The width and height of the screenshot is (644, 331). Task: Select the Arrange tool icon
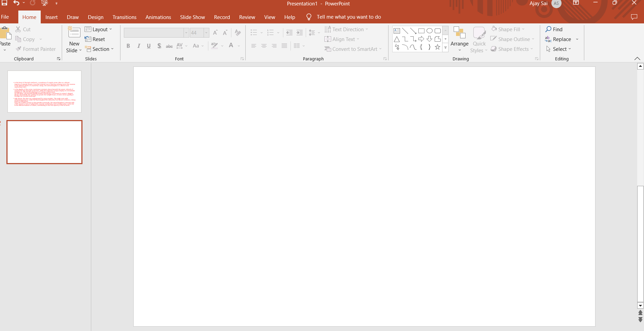click(x=459, y=33)
